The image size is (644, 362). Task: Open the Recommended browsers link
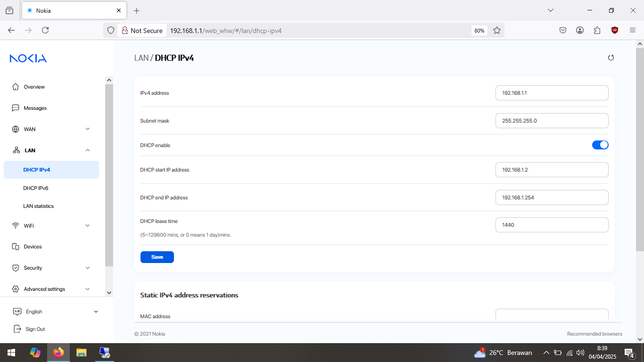tap(594, 334)
